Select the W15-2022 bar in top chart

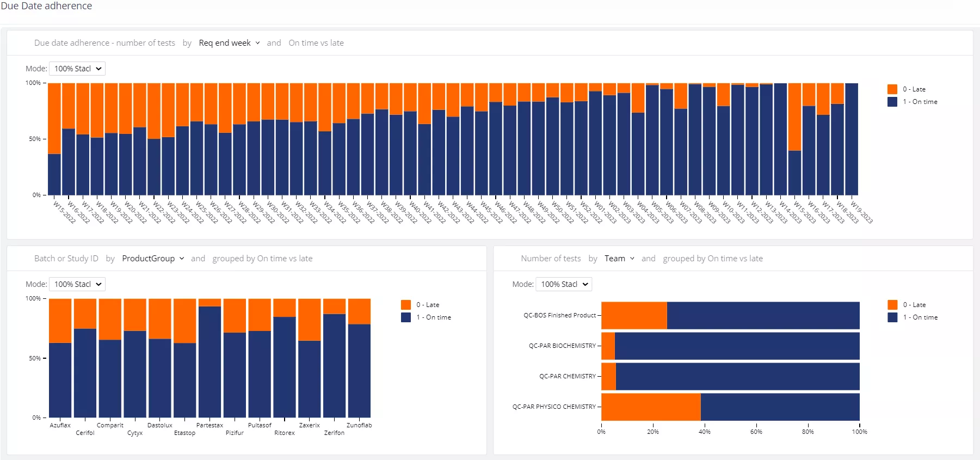pyautogui.click(x=54, y=139)
